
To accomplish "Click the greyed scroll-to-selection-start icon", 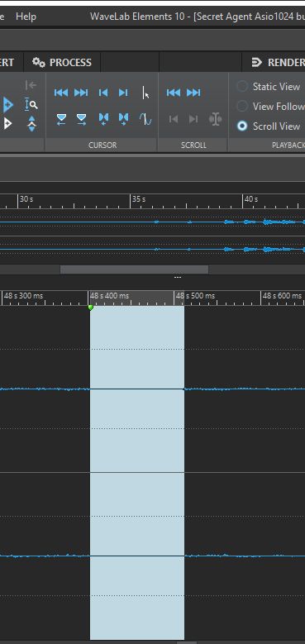I will pos(174,119).
